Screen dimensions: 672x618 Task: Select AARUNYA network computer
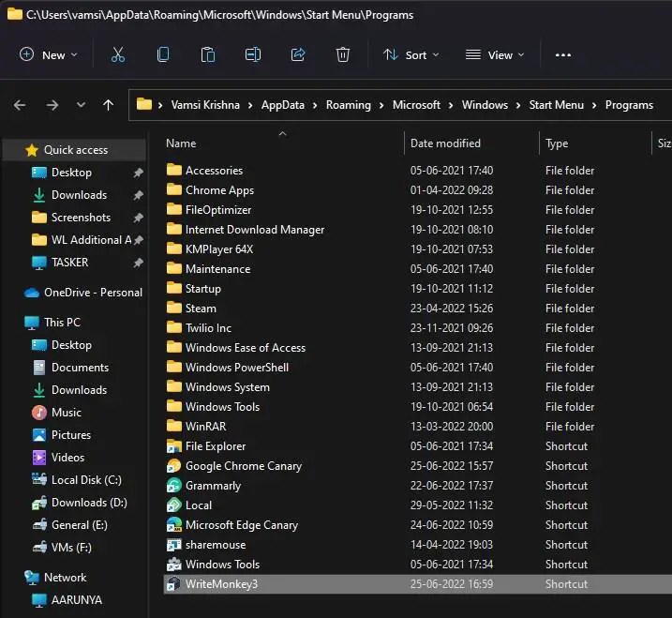[76, 600]
